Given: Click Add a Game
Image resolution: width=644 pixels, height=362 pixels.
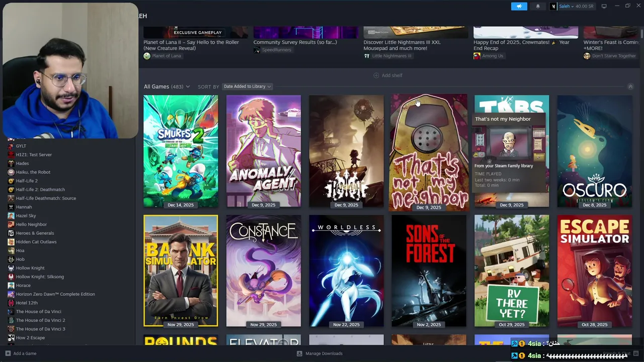Looking at the screenshot, I should tap(21, 353).
